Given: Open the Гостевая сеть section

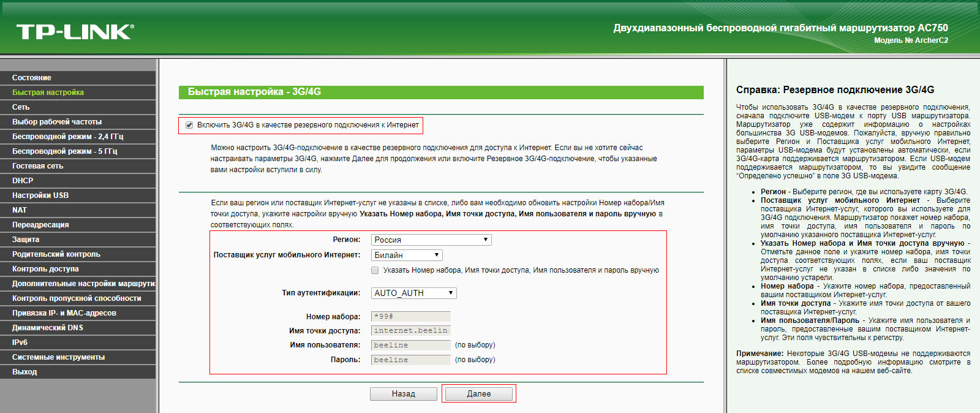Looking at the screenshot, I should coord(78,166).
